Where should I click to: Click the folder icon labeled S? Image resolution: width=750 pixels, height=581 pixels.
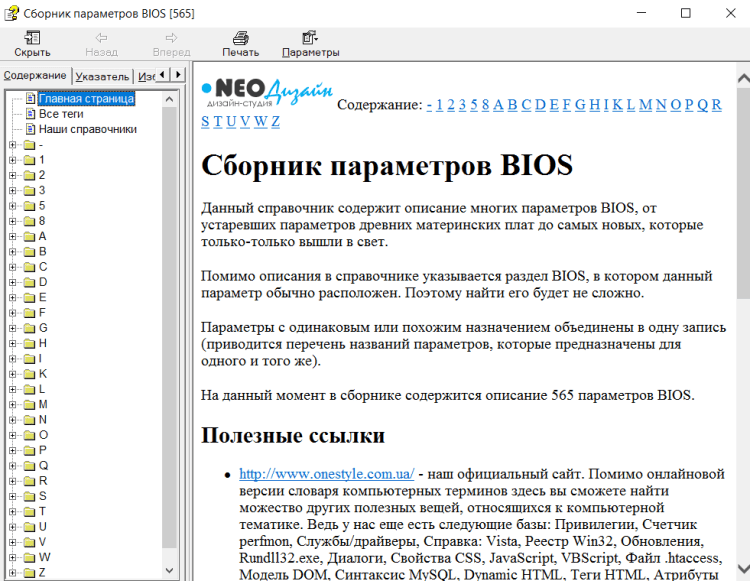pyautogui.click(x=30, y=496)
